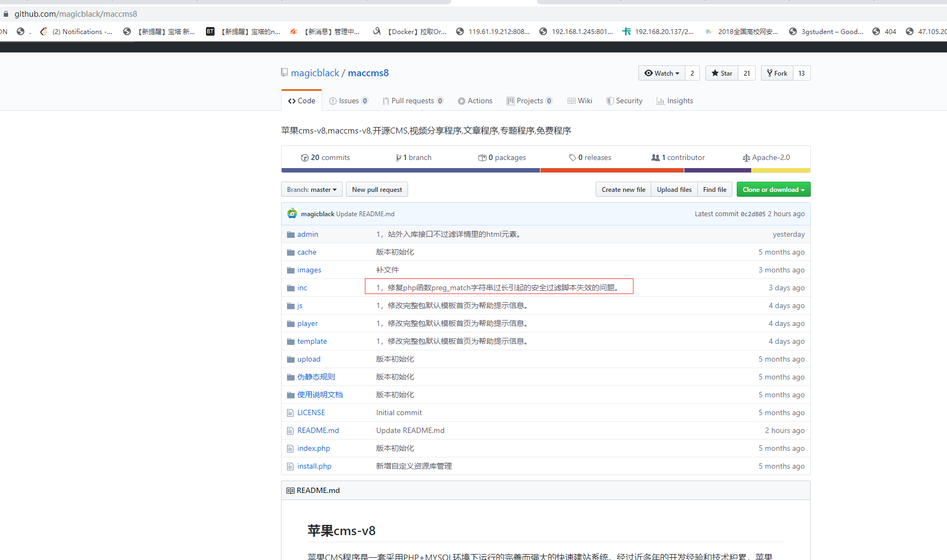Click the red-orange language bar segment
Image resolution: width=947 pixels, height=560 pixels.
click(x=612, y=170)
